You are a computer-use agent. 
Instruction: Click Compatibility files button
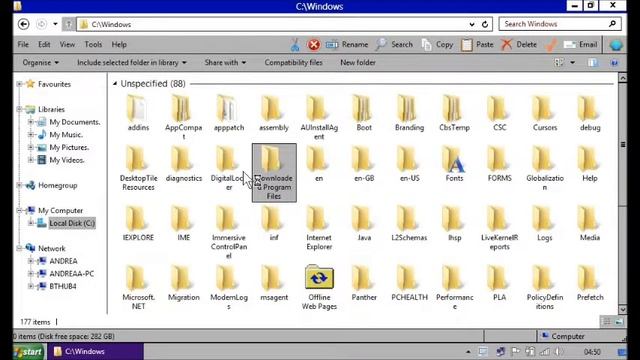coord(293,62)
